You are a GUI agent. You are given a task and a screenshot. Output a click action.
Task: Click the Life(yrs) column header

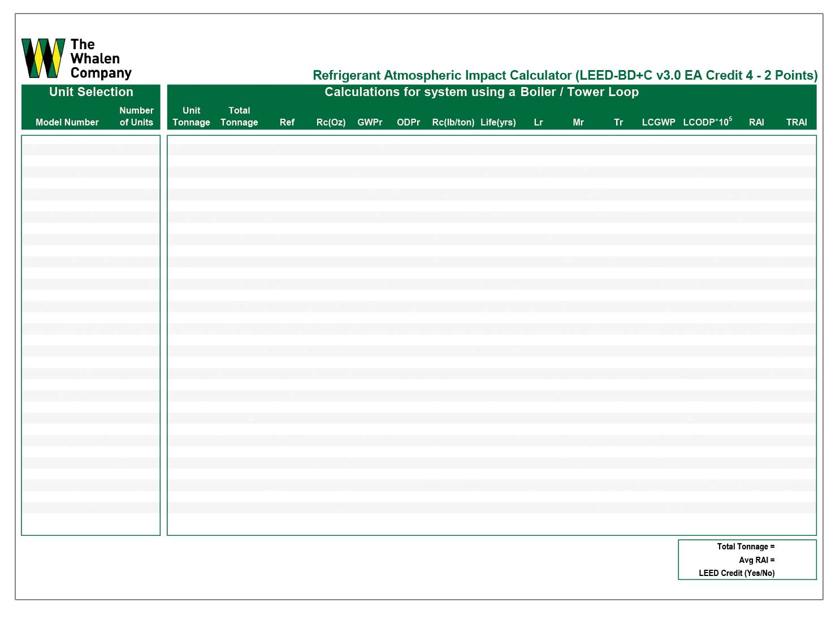click(498, 122)
